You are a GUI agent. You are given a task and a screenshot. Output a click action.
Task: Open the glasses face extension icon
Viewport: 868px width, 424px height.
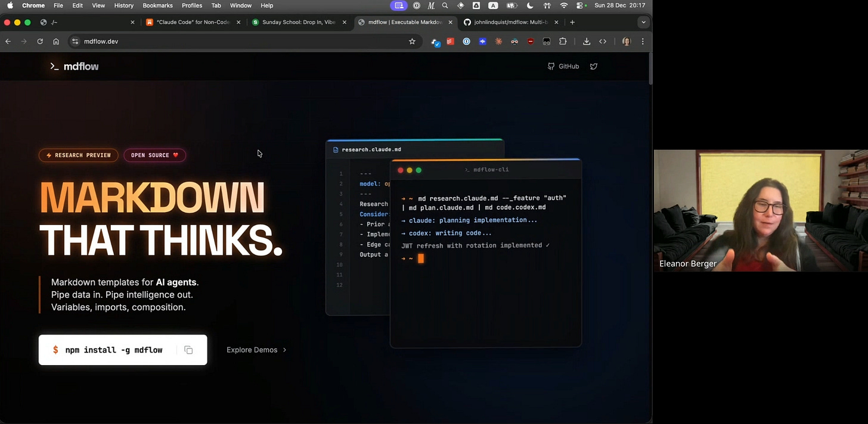click(x=514, y=42)
